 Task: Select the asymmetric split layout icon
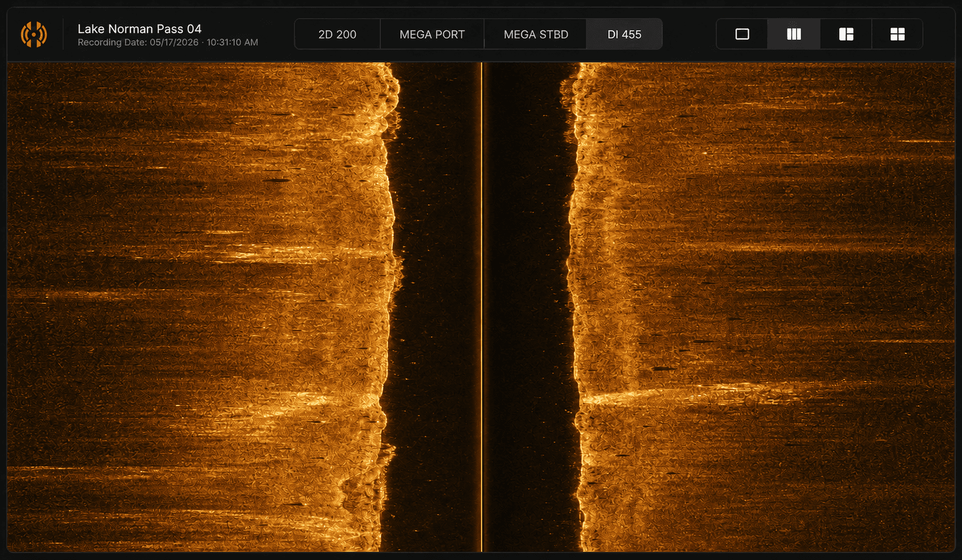[846, 35]
